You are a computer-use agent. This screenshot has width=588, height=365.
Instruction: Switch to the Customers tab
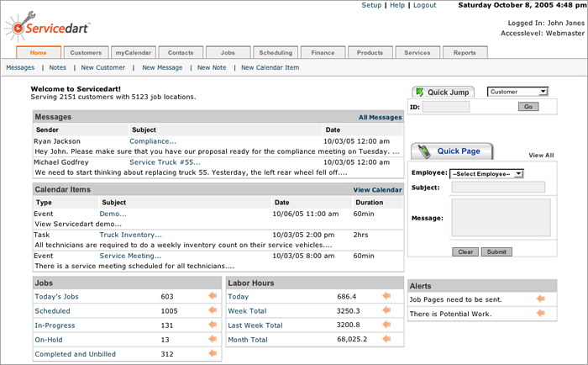coord(86,52)
